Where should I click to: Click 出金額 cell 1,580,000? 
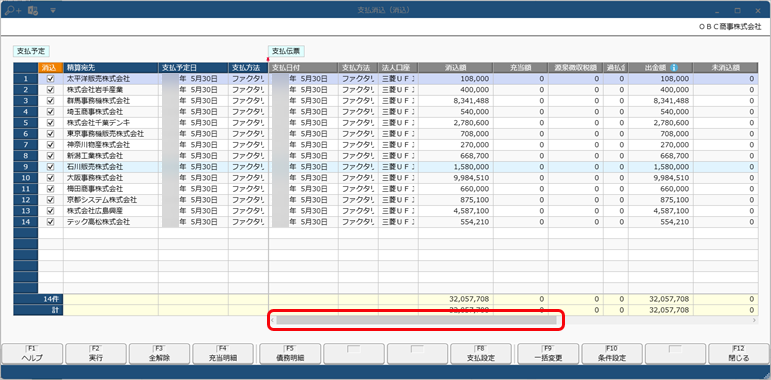pyautogui.click(x=661, y=167)
